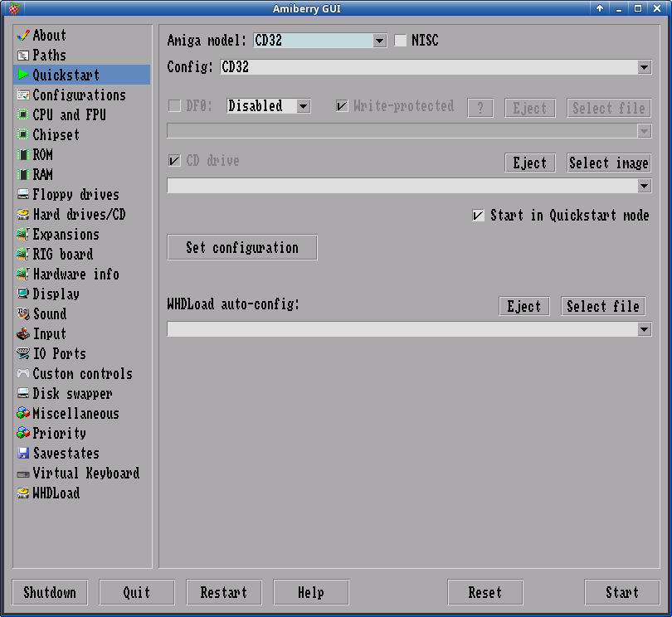Screen dimensions: 672x617
Task: Toggle the Write-protected checkbox
Action: pos(342,106)
